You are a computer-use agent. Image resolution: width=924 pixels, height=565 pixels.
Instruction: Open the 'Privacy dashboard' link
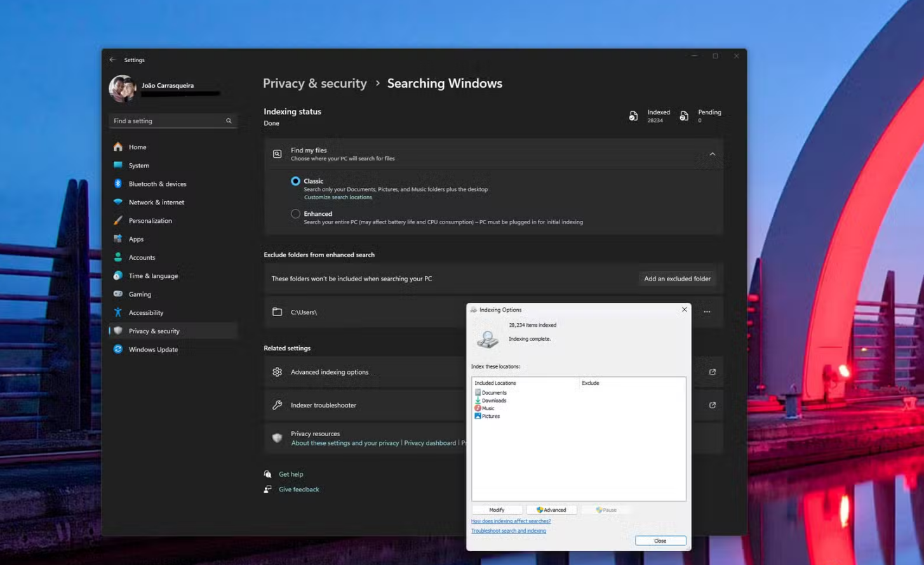(x=430, y=443)
